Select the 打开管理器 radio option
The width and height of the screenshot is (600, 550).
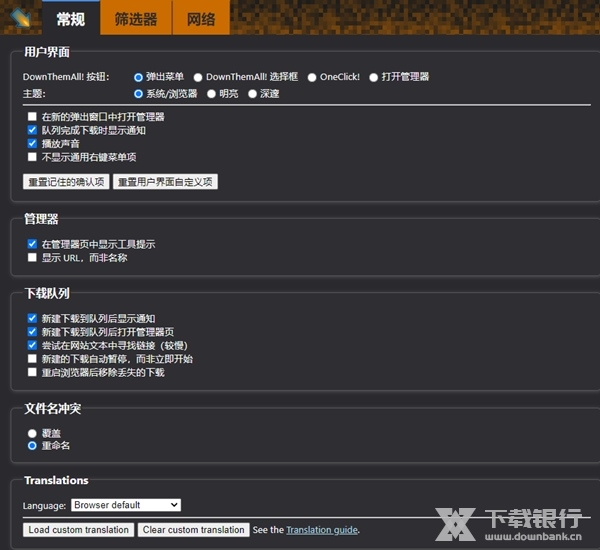[x=373, y=77]
